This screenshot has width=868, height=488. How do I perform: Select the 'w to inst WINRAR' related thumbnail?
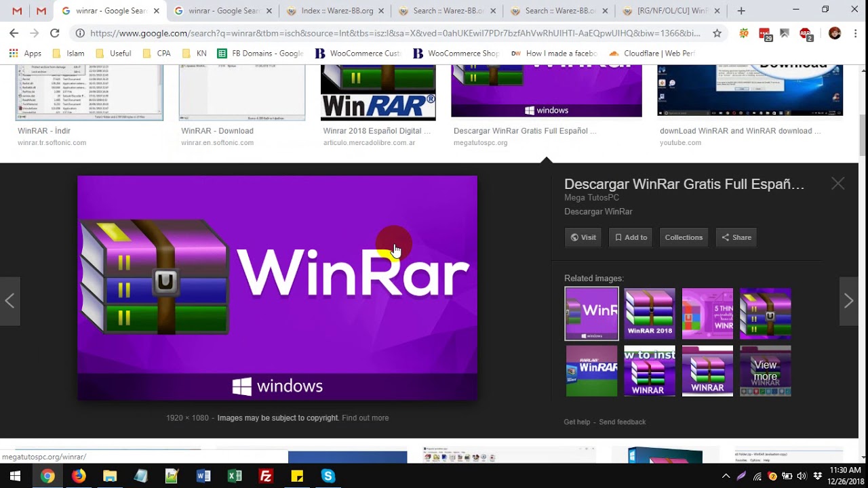(650, 371)
